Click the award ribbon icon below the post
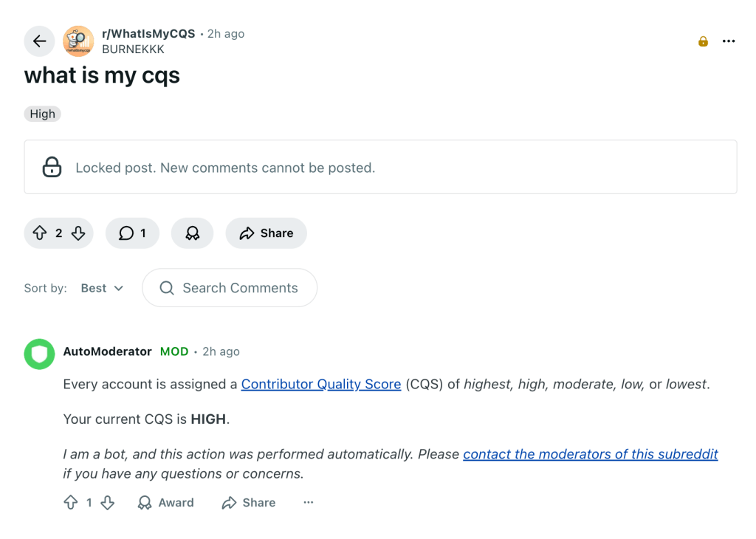This screenshot has height=539, width=756. [x=192, y=233]
